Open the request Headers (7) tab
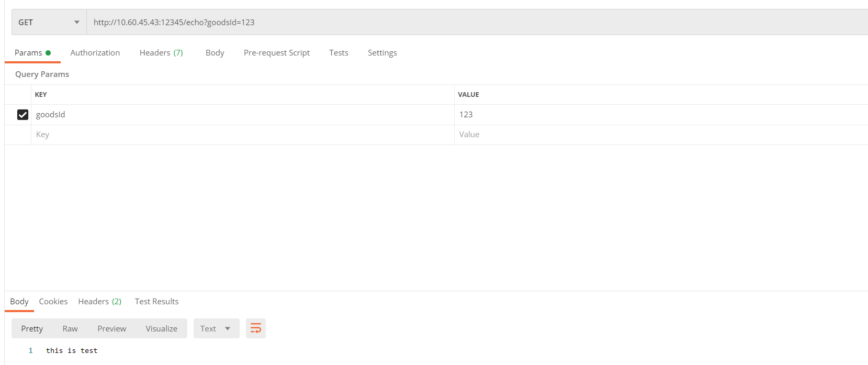Screen dimensions: 868x365 click(x=161, y=53)
